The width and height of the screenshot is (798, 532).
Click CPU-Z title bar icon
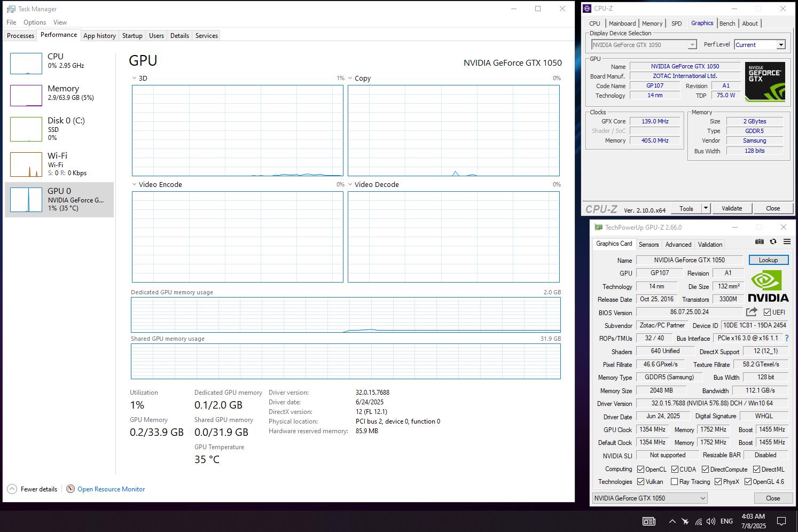coord(587,9)
